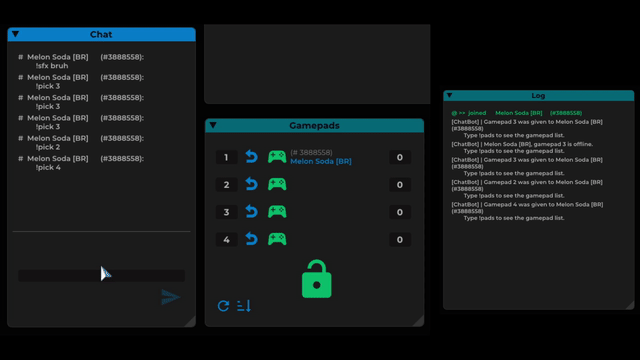This screenshot has width=640, height=360.
Task: Click the 0 counter for gamepad 1
Action: [400, 158]
